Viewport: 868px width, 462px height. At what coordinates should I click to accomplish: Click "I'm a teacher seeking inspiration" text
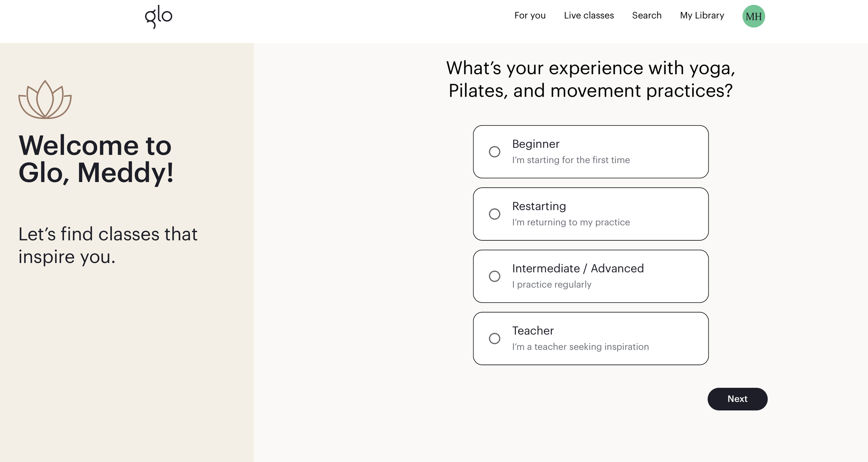point(580,347)
